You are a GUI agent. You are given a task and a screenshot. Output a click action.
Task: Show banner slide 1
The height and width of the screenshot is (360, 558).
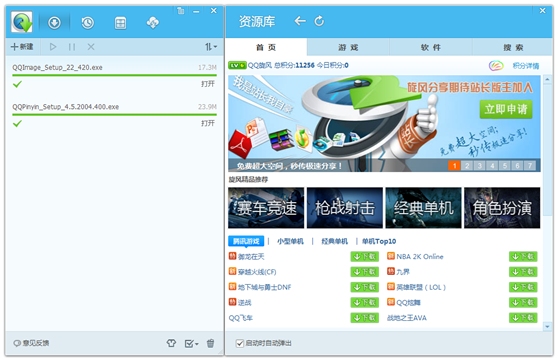(454, 165)
